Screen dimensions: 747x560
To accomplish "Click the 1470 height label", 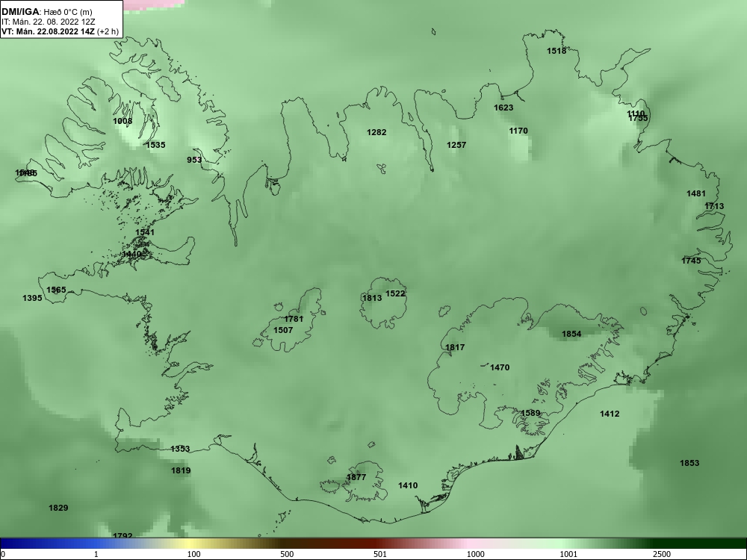I will pyautogui.click(x=500, y=367).
